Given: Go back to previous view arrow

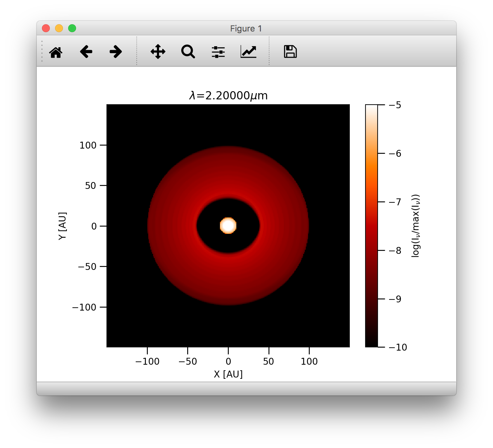Looking at the screenshot, I should tap(86, 52).
